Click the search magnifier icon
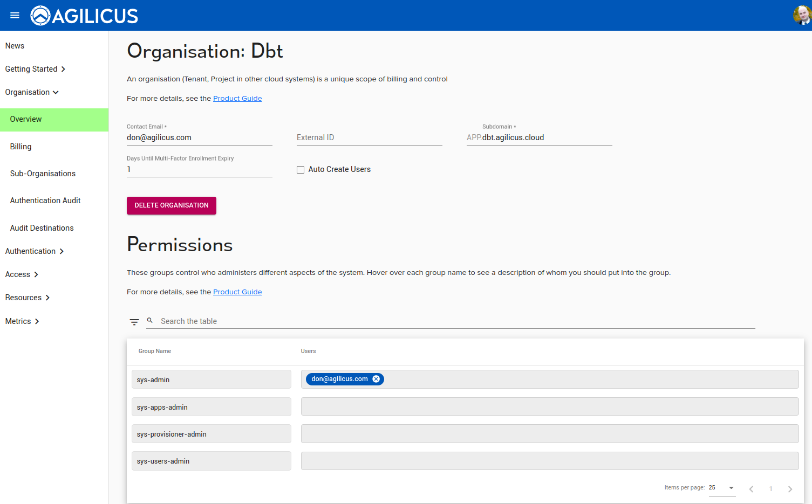812x504 pixels. click(x=150, y=321)
